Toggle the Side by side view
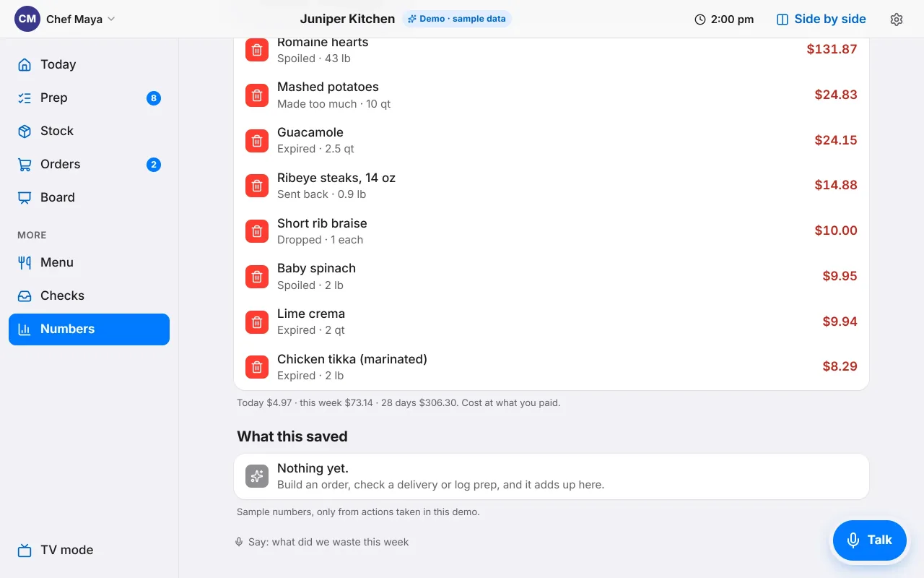 821,20
